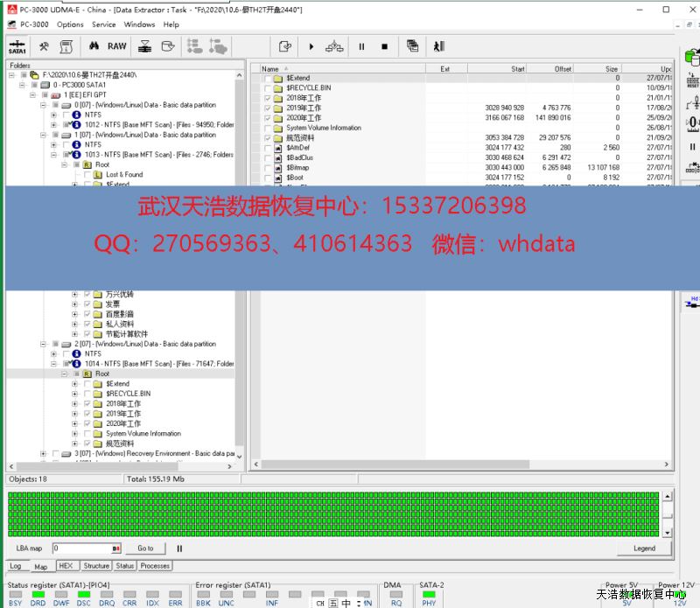Open the Service menu
The height and width of the screenshot is (608, 700).
click(x=103, y=24)
